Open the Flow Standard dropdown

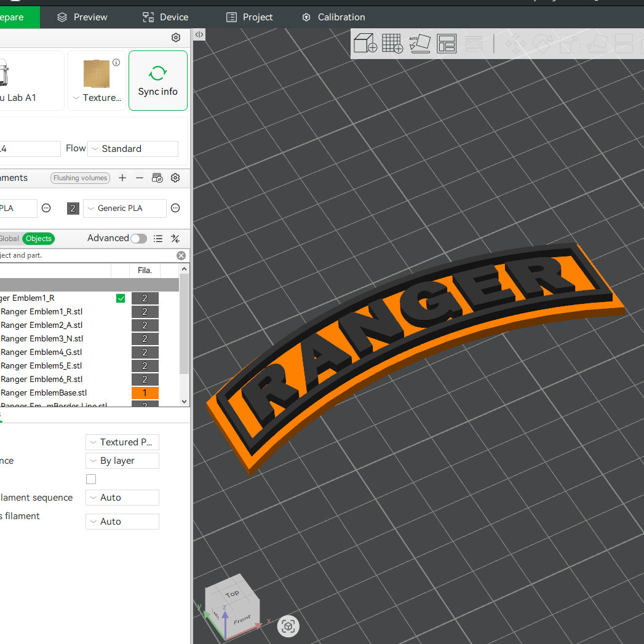132,148
